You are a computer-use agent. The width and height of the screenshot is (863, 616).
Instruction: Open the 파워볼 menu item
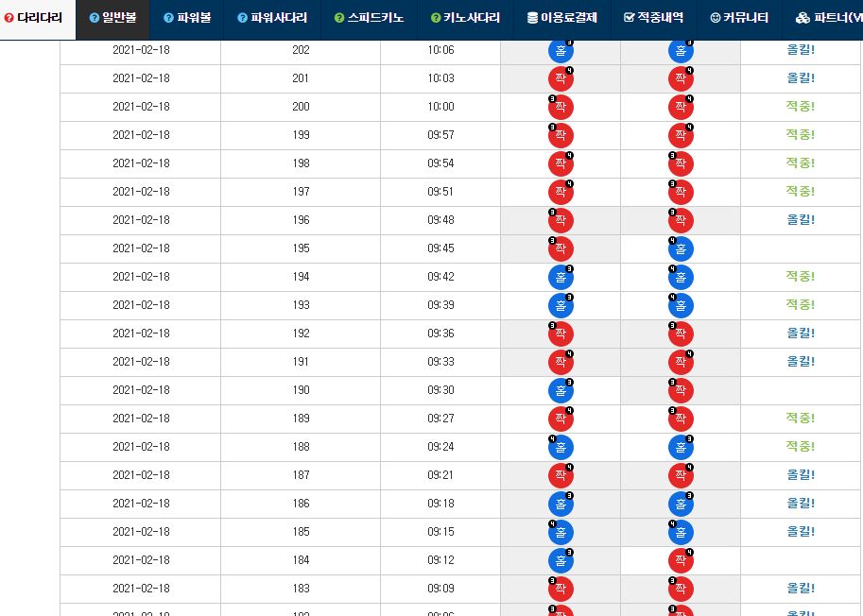[x=187, y=18]
